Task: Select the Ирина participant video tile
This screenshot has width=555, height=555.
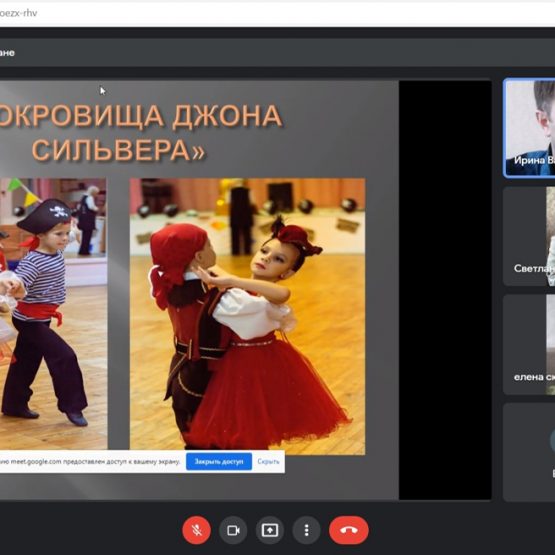Action: click(x=530, y=128)
